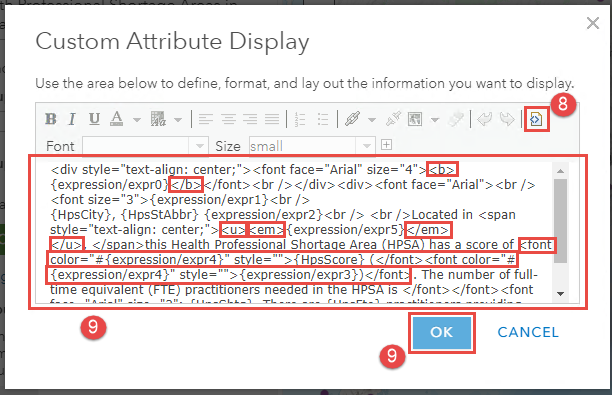Justify the text alignment
This screenshot has width=612, height=395.
tap(272, 119)
